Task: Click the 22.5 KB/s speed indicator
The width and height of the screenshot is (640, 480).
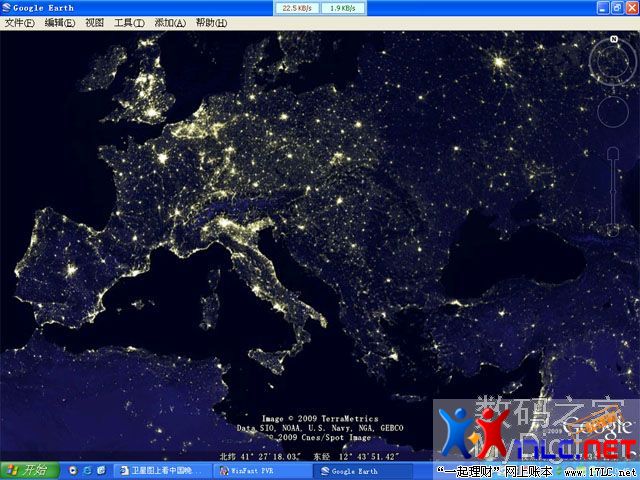Action: pyautogui.click(x=297, y=8)
